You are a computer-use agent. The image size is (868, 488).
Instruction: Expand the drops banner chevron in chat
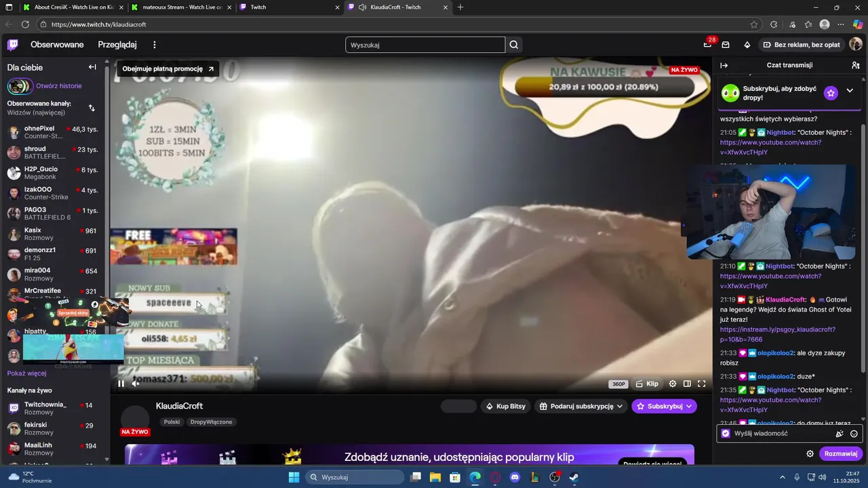click(x=850, y=91)
